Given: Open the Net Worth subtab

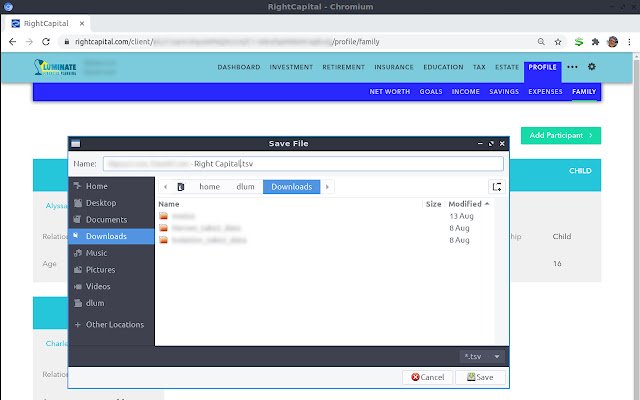Looking at the screenshot, I should (x=390, y=92).
